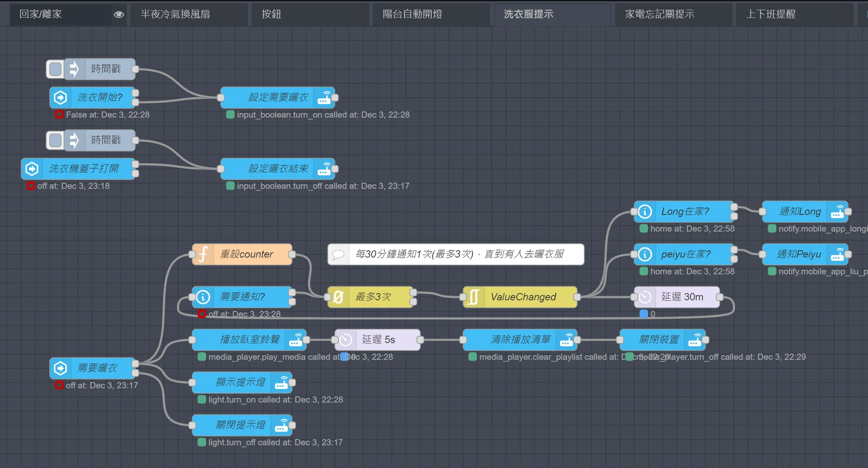Image resolution: width=868 pixels, height=468 pixels.
Task: Click the clock icon on 延遲 5s node
Action: pyautogui.click(x=345, y=340)
